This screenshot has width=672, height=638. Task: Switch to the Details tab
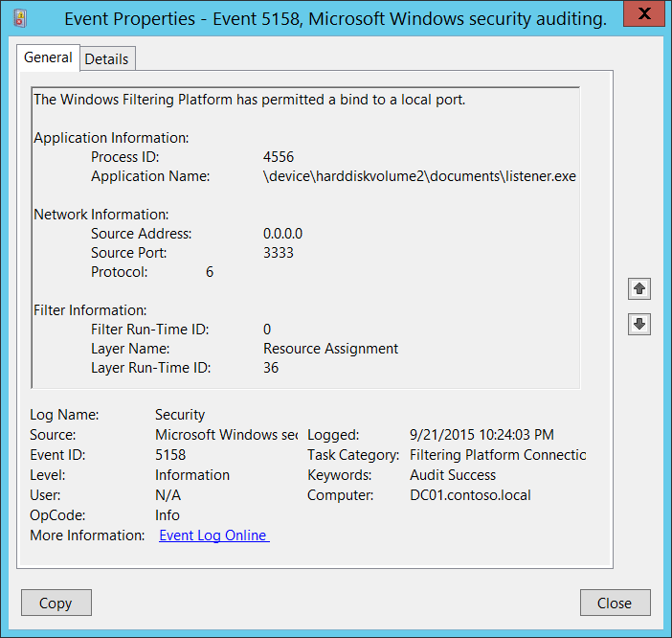coord(106,58)
